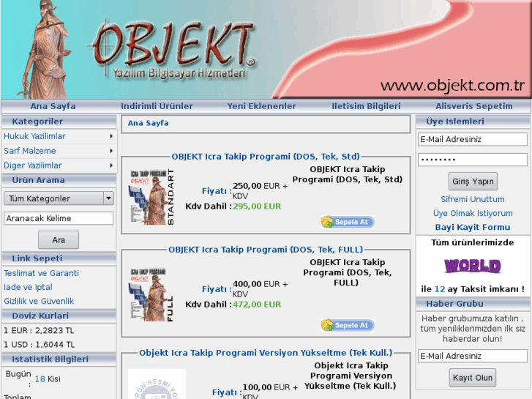Open the Tüm Kategoriler dropdown
The width and height of the screenshot is (532, 399).
(x=59, y=198)
